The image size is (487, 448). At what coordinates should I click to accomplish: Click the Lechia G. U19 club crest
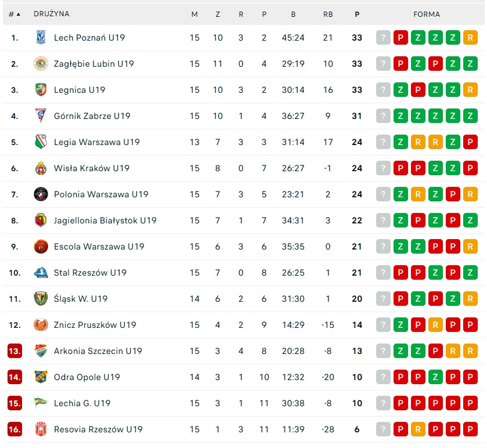point(41,403)
